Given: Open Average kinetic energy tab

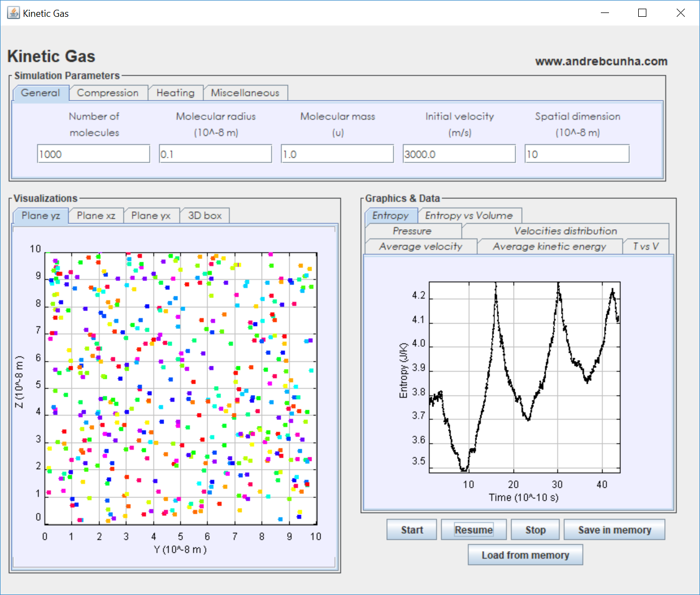Looking at the screenshot, I should [549, 247].
